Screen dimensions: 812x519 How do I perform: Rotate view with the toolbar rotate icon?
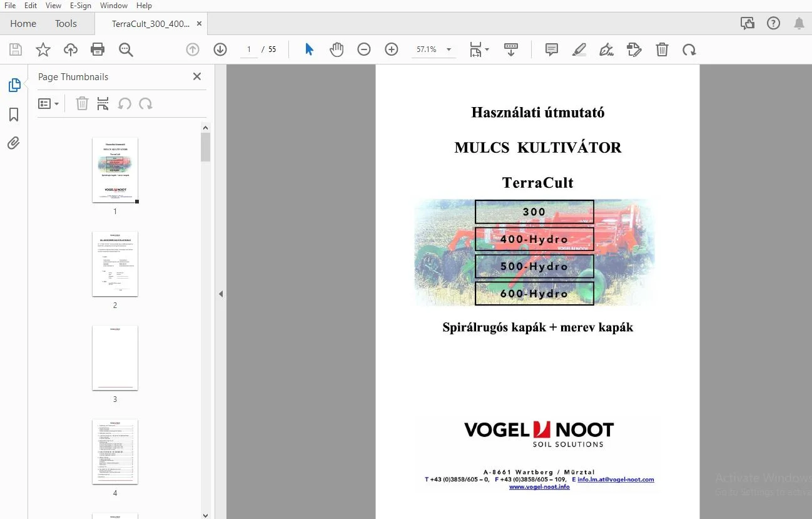point(689,49)
